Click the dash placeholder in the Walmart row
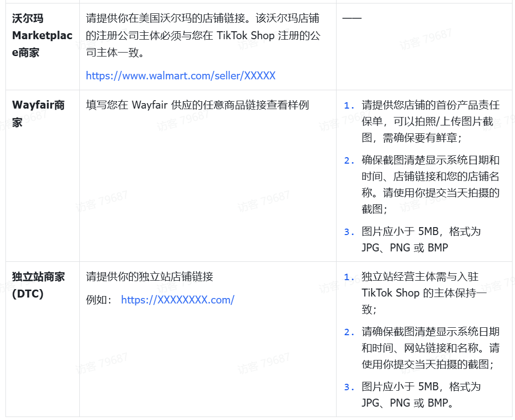Viewport: 515px width, 420px height. point(352,18)
